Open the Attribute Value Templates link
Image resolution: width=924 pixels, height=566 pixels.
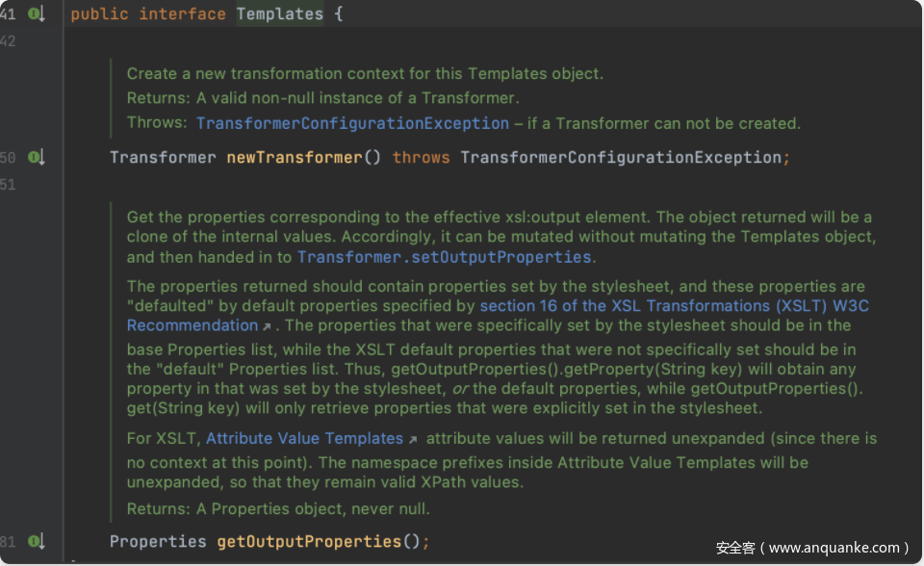pos(304,439)
